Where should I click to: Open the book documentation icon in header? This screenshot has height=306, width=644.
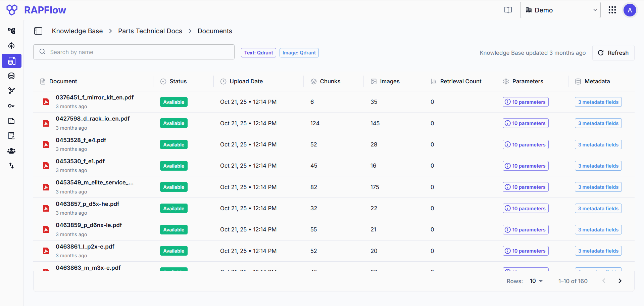(x=508, y=10)
